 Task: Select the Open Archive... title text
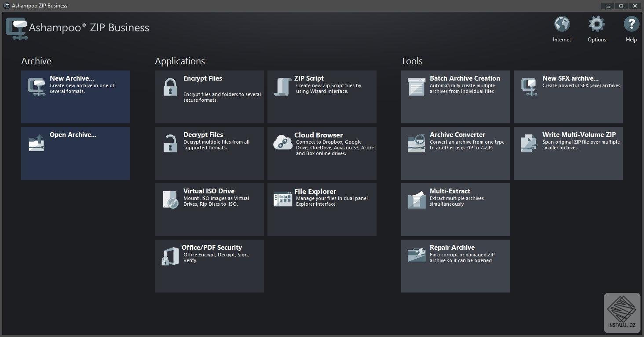click(x=73, y=135)
